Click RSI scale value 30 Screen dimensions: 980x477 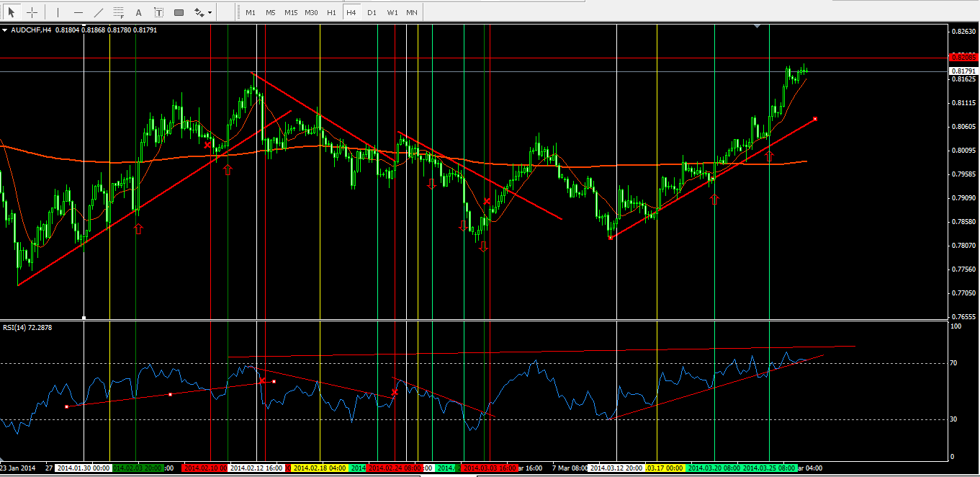coord(954,419)
